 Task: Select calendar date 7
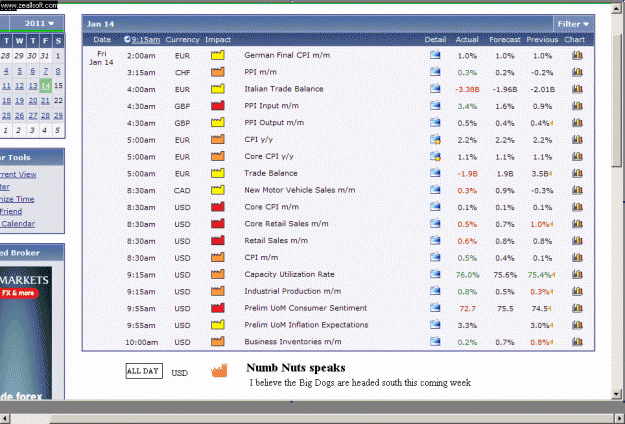pyautogui.click(x=45, y=71)
